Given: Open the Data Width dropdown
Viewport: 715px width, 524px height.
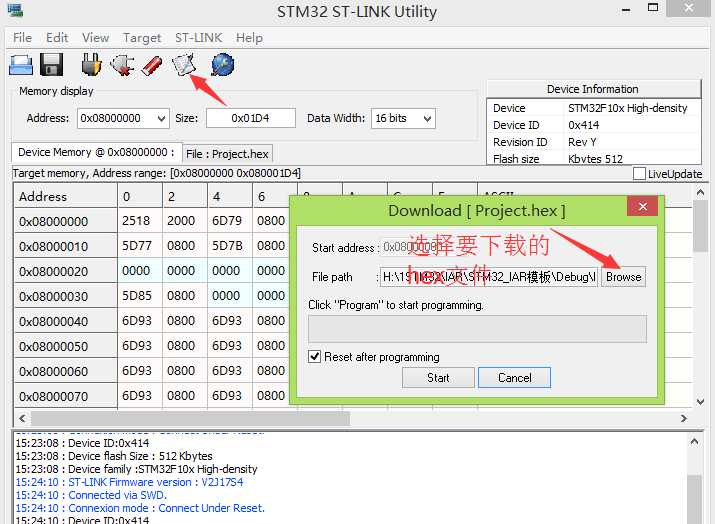Looking at the screenshot, I should pyautogui.click(x=427, y=119).
